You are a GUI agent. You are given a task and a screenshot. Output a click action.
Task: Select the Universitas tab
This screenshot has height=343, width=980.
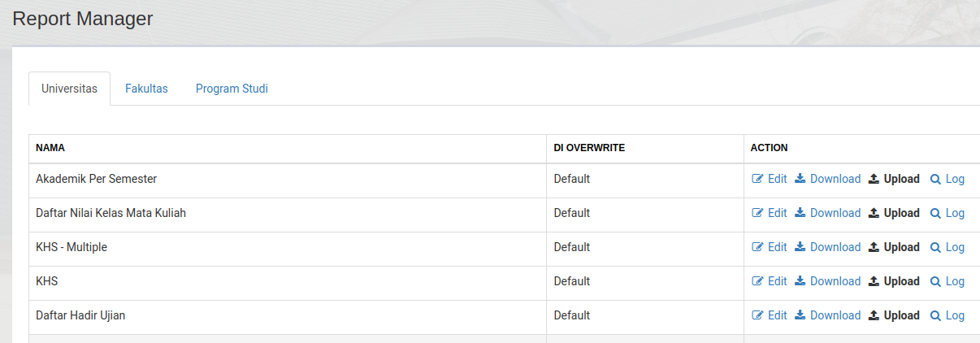point(69,89)
